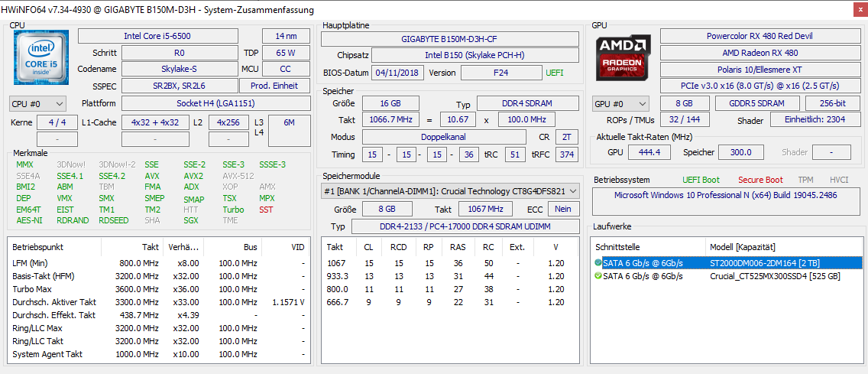The image size is (868, 374).
Task: Click the 1.1571 V VID value
Action: coord(288,302)
